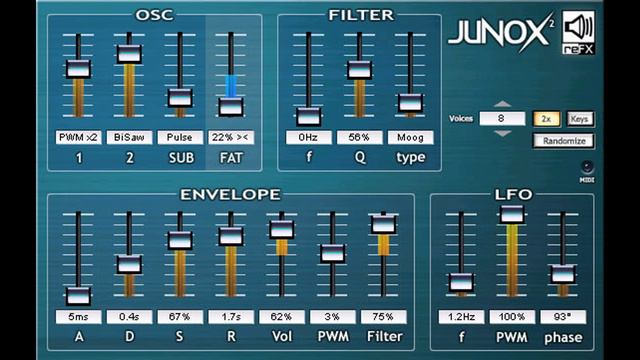Screen dimensions: 640x360
Task: Click the Voices label
Action: click(461, 119)
